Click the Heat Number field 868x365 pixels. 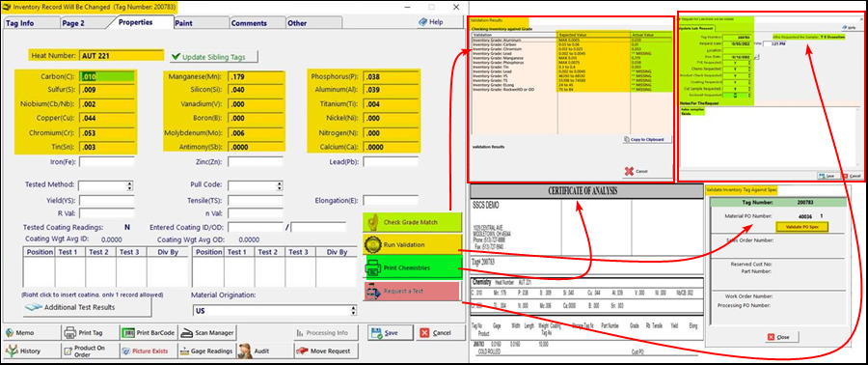pos(122,55)
